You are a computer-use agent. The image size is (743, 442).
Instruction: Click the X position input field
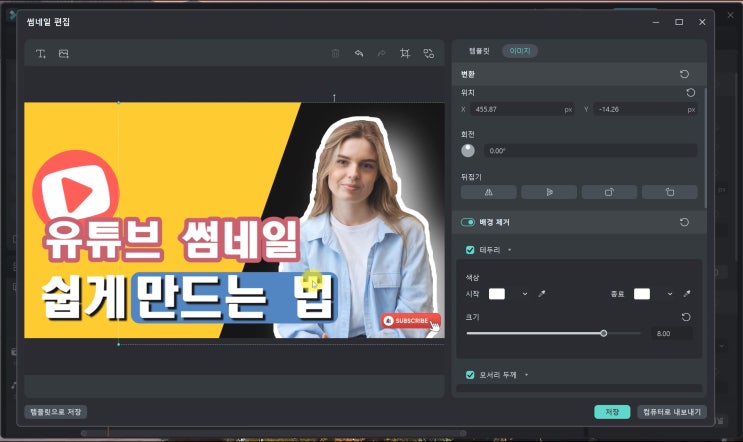pyautogui.click(x=522, y=109)
